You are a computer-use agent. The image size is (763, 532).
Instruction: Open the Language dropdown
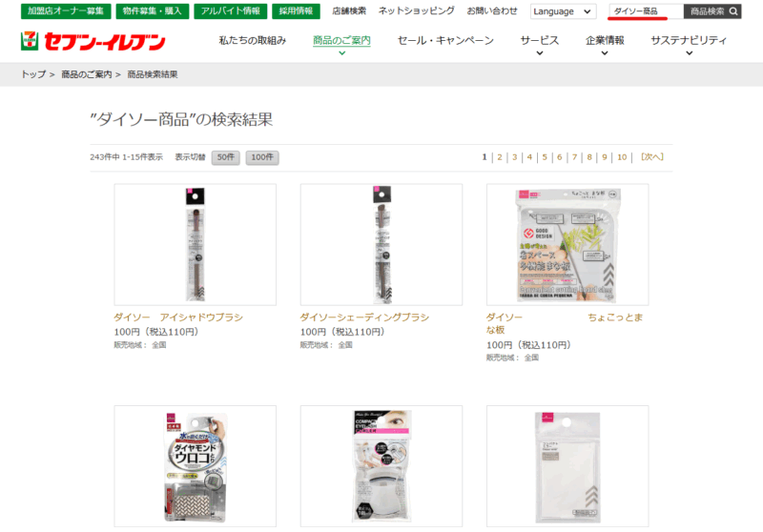[563, 11]
